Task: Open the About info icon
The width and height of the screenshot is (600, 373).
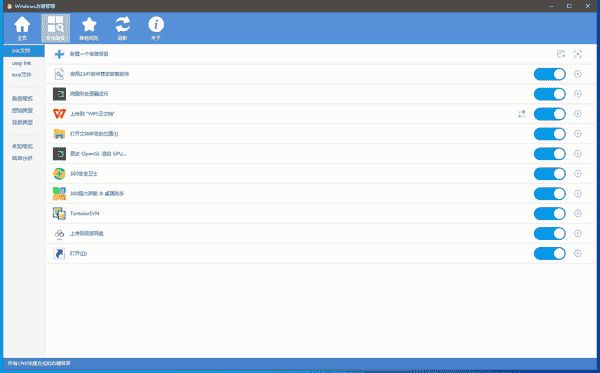Action: [x=156, y=25]
